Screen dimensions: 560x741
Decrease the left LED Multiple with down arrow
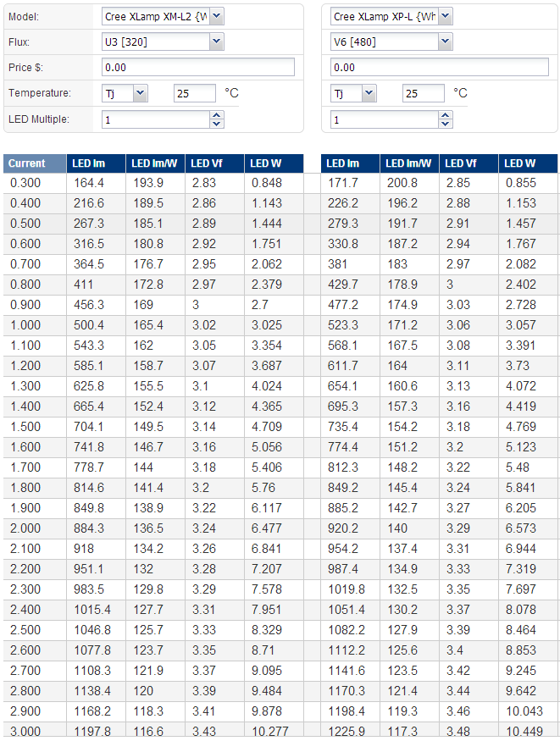pos(217,124)
